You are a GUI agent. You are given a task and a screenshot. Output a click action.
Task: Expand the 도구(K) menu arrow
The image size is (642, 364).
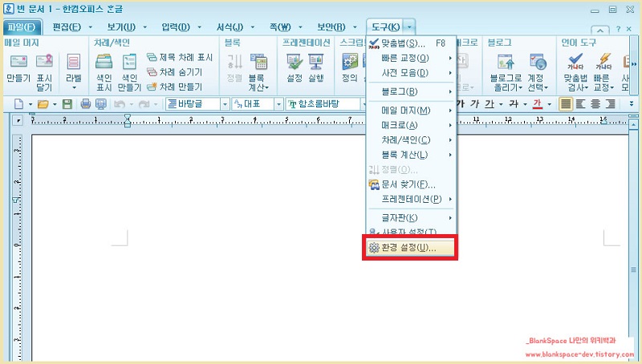coord(409,27)
